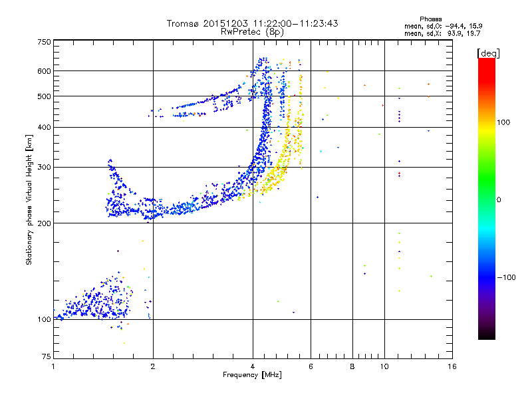Click the x-axis tick label '10'
The image size is (532, 399).
point(384,366)
